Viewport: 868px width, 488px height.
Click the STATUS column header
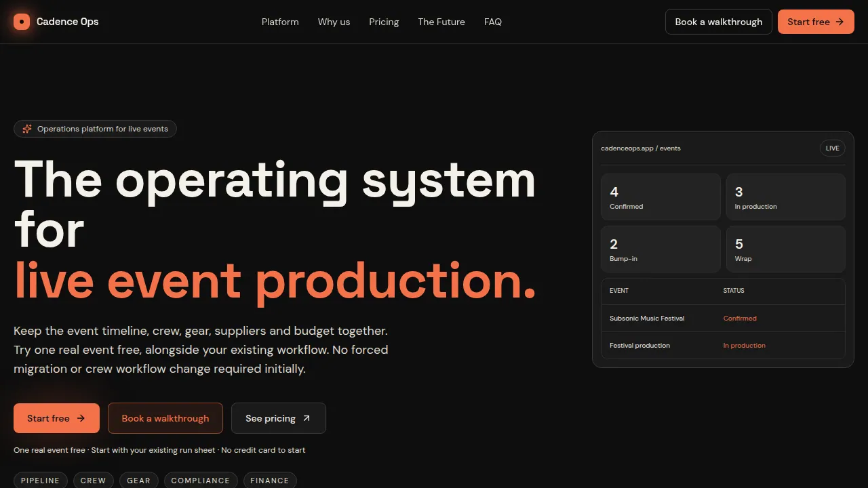coord(734,291)
